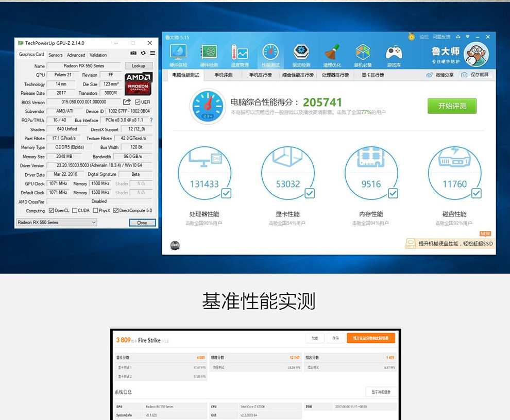Click the 微博分享 Weibo icon
This screenshot has width=510, height=420.
tap(430, 75)
